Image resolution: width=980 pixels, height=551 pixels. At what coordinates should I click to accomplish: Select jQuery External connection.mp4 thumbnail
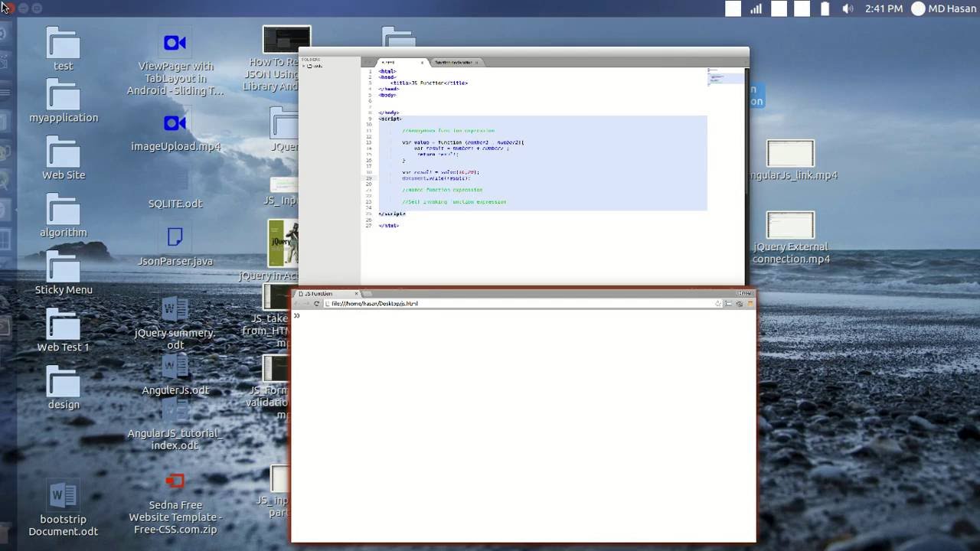click(790, 225)
